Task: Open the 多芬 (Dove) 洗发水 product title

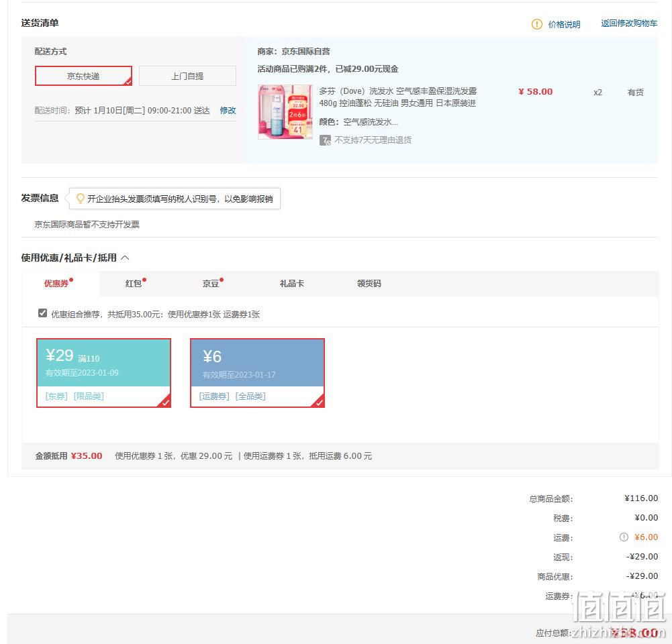Action: point(397,97)
